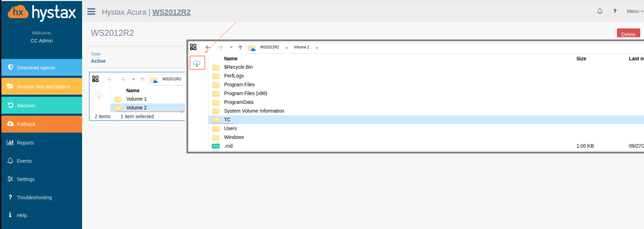The width and height of the screenshot is (644, 229).
Task: Open Restore files and folders
Action: [x=41, y=86]
